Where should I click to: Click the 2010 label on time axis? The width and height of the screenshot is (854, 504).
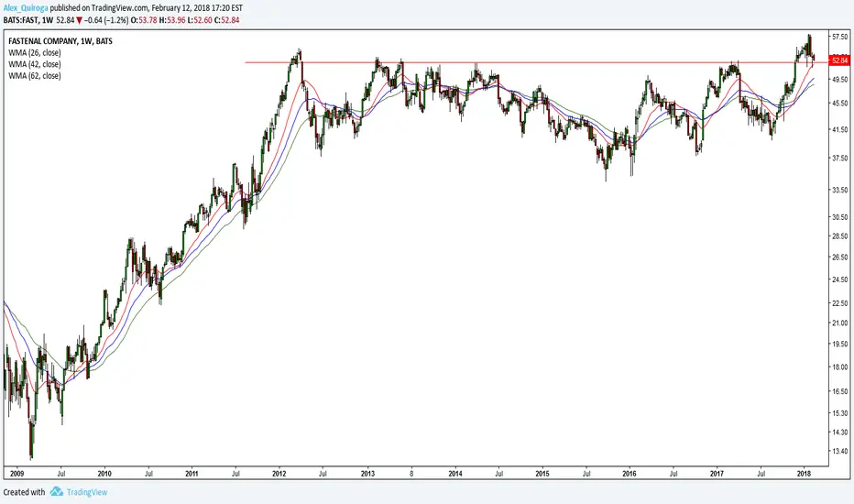104,474
